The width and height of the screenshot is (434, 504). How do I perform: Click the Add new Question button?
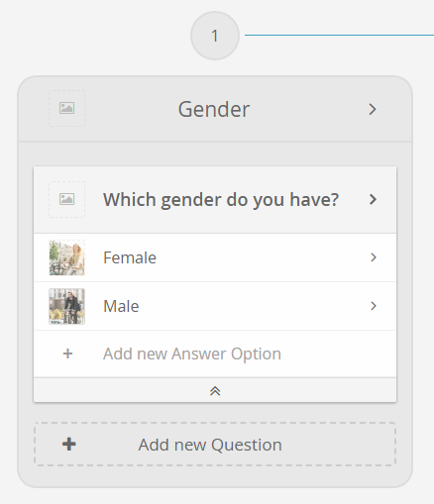pyautogui.click(x=215, y=444)
